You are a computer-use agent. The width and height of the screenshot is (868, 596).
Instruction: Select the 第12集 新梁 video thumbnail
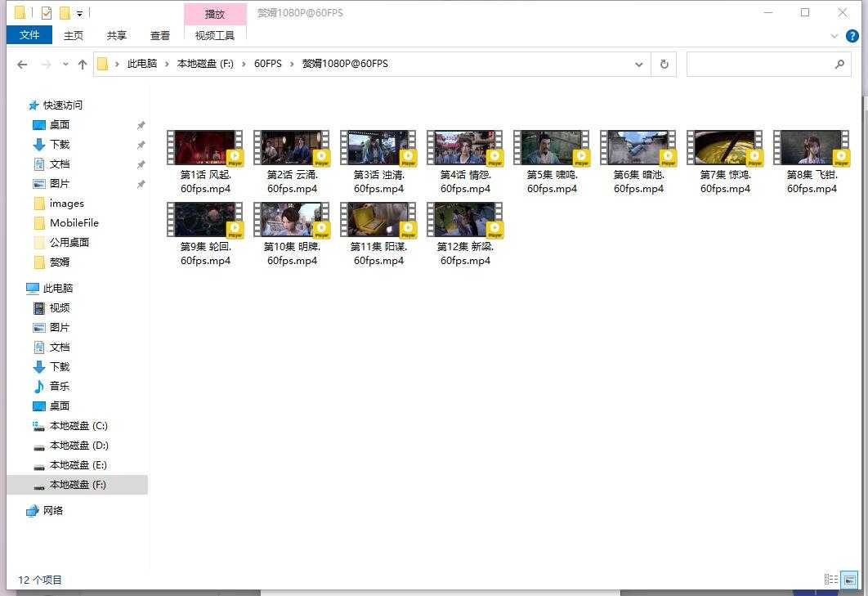[465, 220]
